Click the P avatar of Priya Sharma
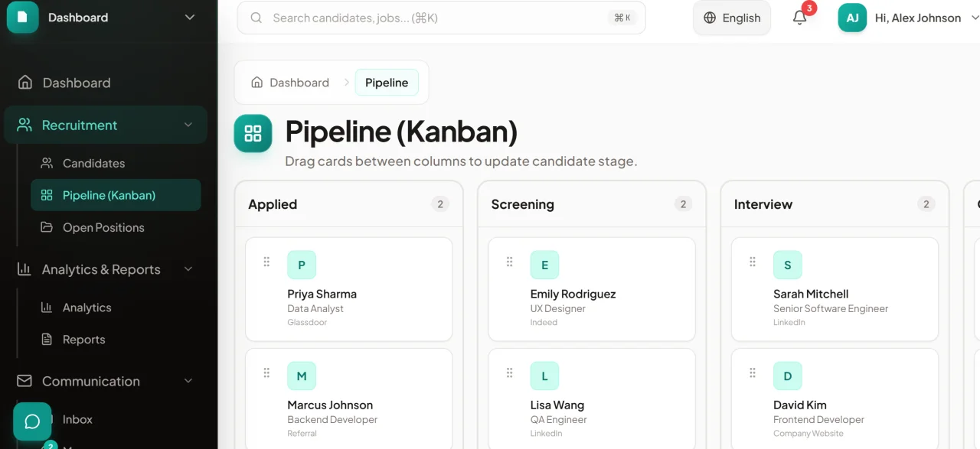980x449 pixels. click(302, 265)
